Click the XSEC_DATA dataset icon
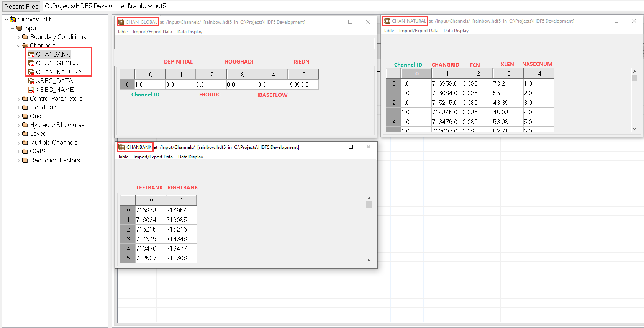 (x=31, y=81)
